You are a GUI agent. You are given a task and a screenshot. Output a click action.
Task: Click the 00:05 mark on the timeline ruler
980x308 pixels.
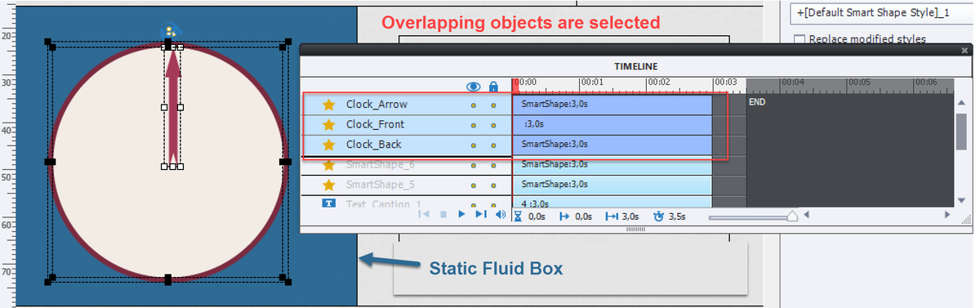pos(859,82)
